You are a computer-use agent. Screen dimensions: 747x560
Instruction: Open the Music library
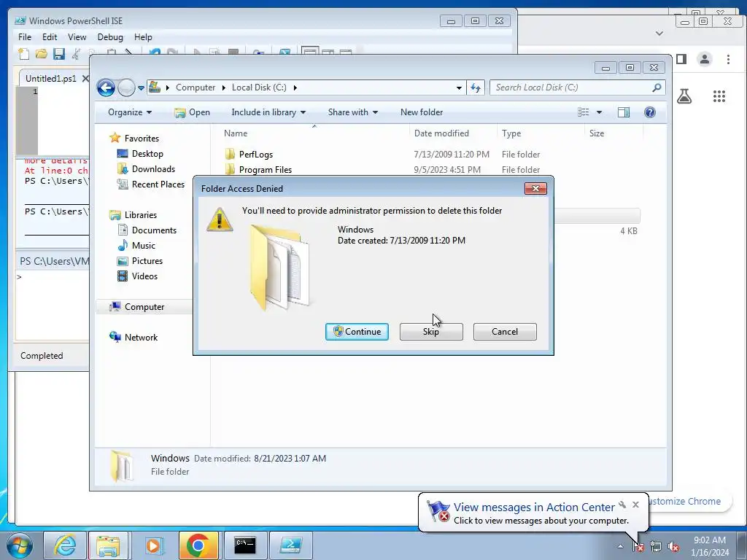(143, 245)
